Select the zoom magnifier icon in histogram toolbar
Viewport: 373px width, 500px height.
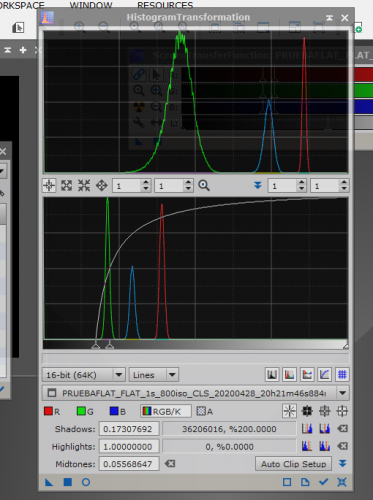pos(204,185)
